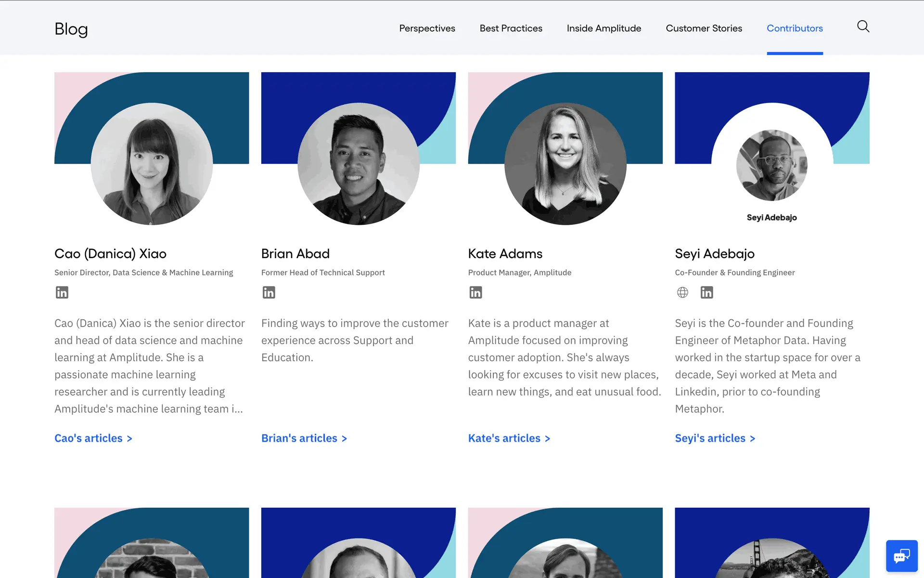The image size is (924, 578).
Task: Select the Contributors tab
Action: coord(795,28)
